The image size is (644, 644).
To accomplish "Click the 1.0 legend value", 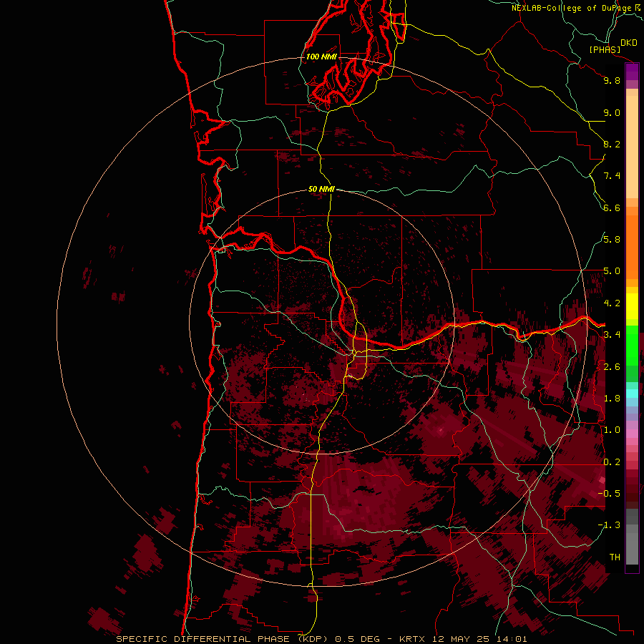I will pos(612,430).
